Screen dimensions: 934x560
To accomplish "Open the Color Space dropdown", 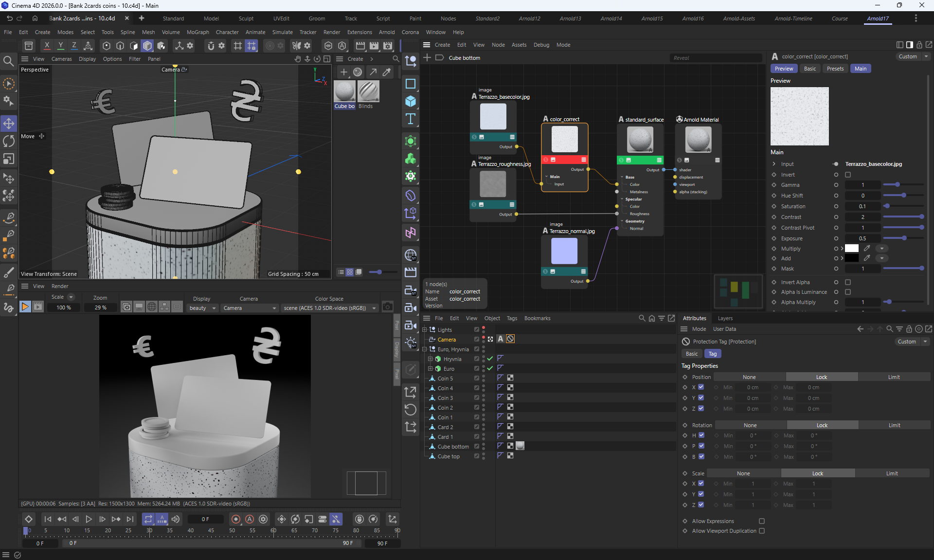I will 330,308.
